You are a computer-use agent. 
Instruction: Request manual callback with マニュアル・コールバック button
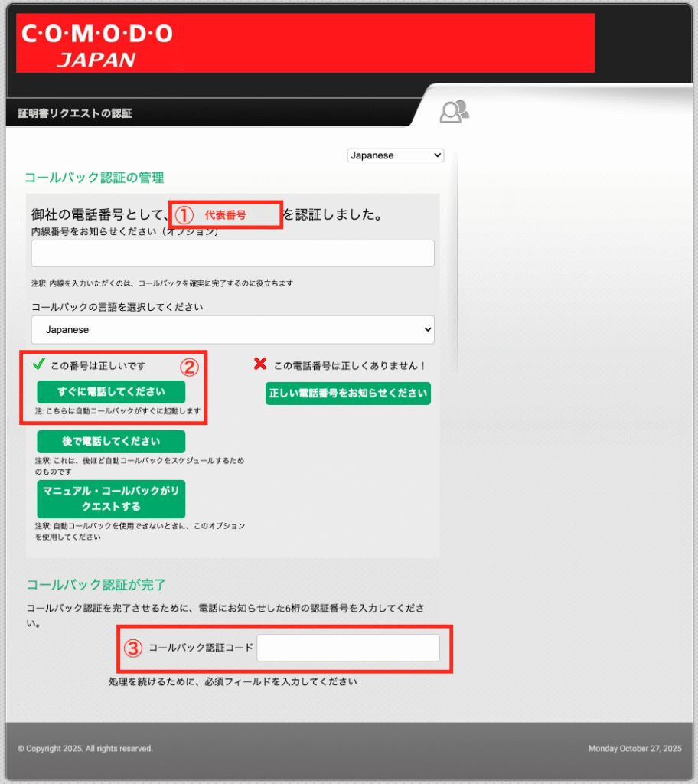point(111,500)
